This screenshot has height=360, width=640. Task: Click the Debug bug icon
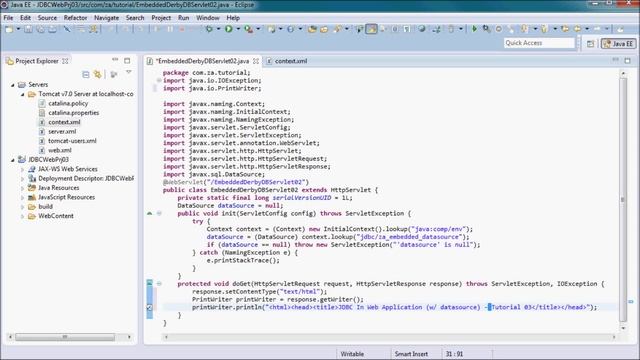(x=209, y=29)
